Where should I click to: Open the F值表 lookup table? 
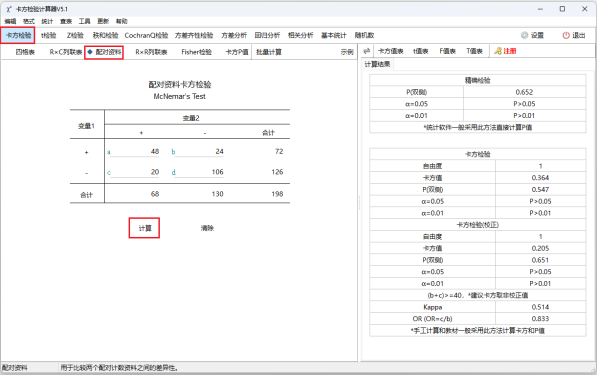[x=447, y=51]
